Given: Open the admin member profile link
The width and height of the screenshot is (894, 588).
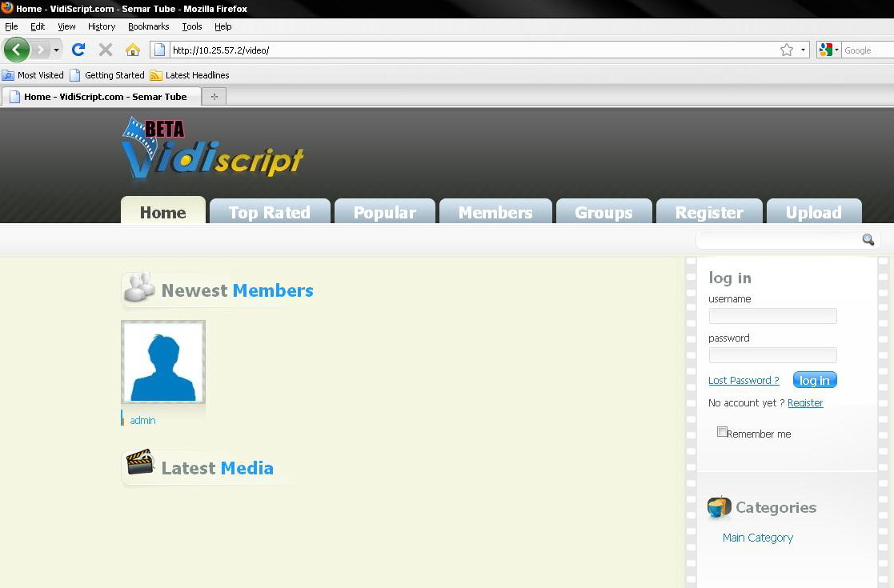Looking at the screenshot, I should click(x=142, y=421).
